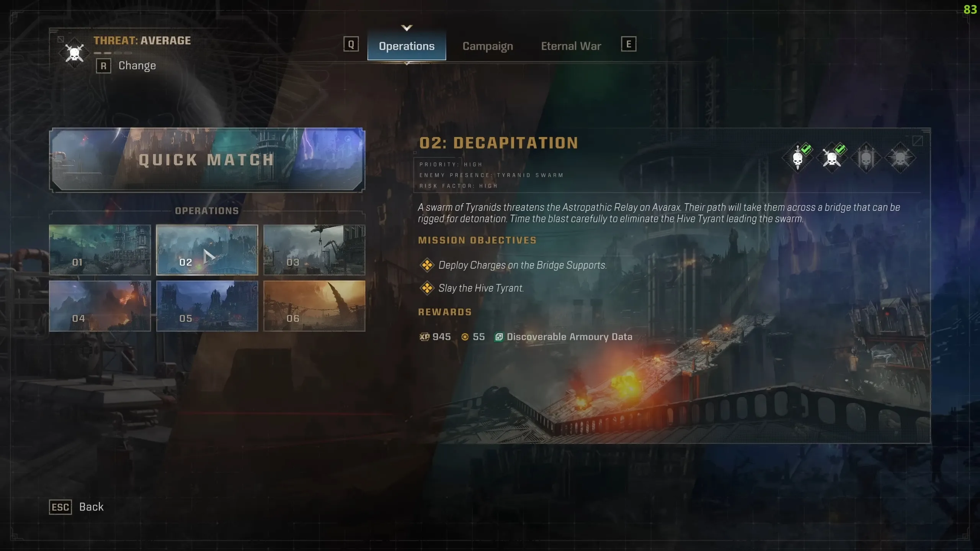Select the Operations tab
The image size is (980, 551).
[x=406, y=45]
